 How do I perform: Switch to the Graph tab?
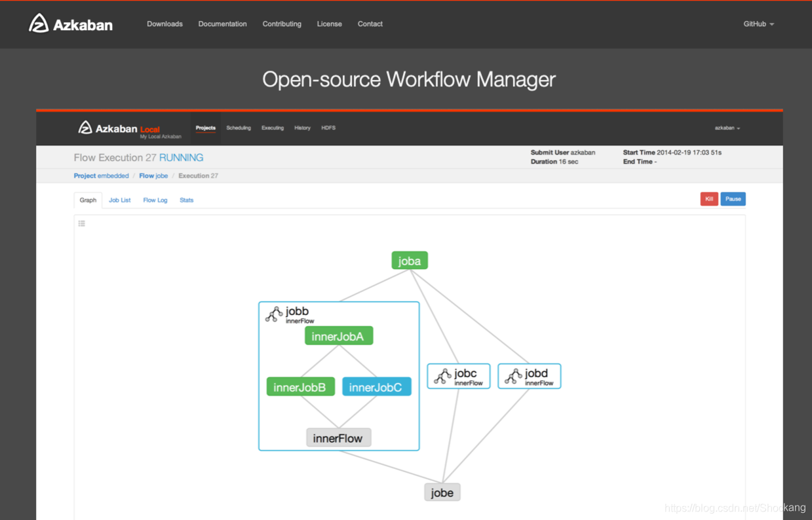[88, 200]
